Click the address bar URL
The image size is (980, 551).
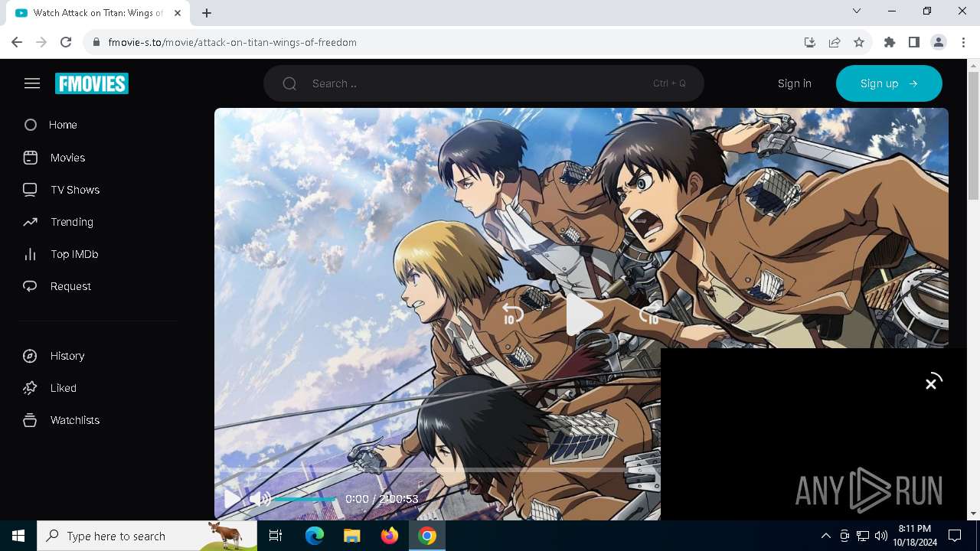232,42
